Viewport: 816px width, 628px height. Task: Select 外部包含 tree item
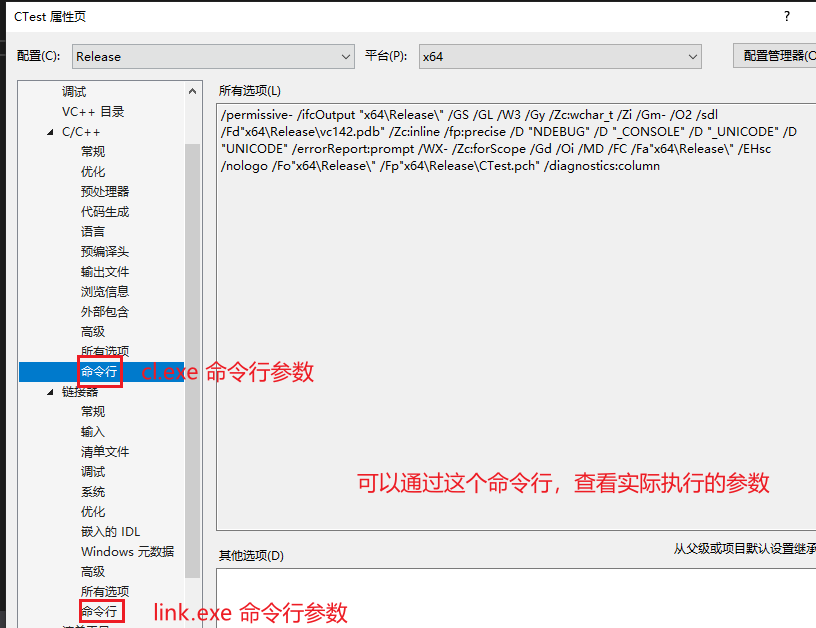[105, 312]
